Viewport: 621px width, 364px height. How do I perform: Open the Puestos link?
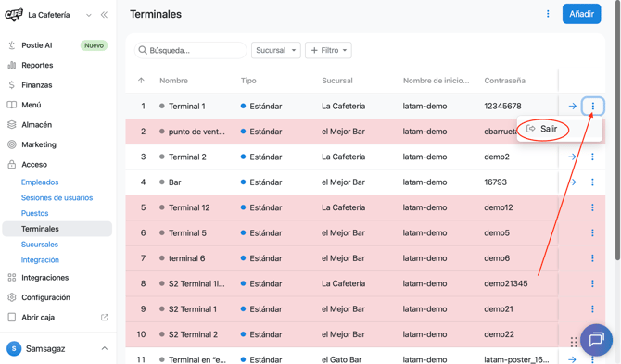click(x=34, y=213)
